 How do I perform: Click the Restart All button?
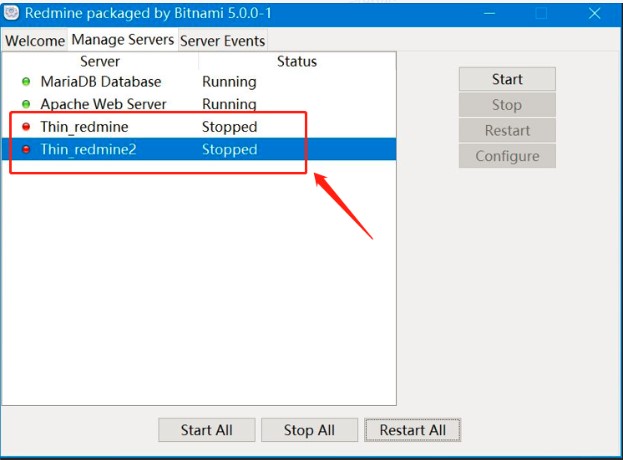[x=413, y=430]
